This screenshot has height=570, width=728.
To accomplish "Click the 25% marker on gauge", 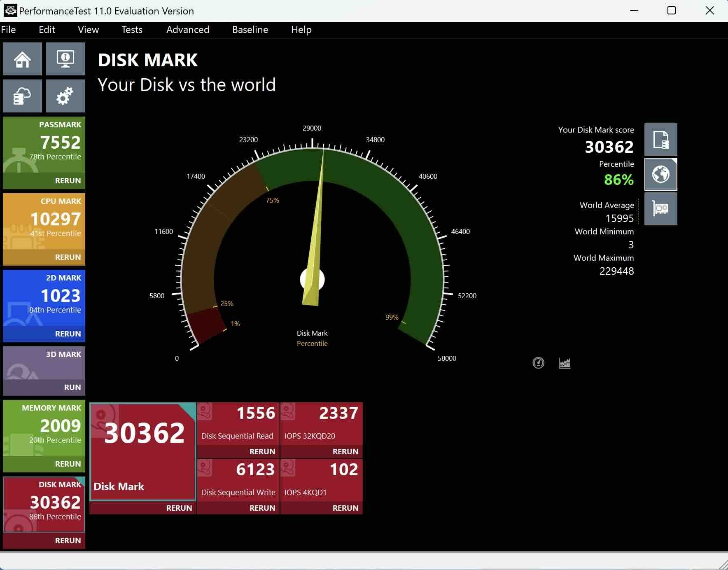I will click(x=227, y=304).
